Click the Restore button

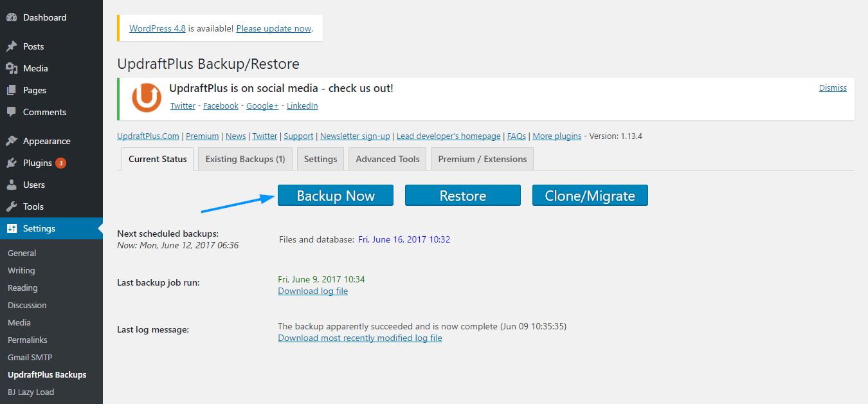pyautogui.click(x=463, y=196)
